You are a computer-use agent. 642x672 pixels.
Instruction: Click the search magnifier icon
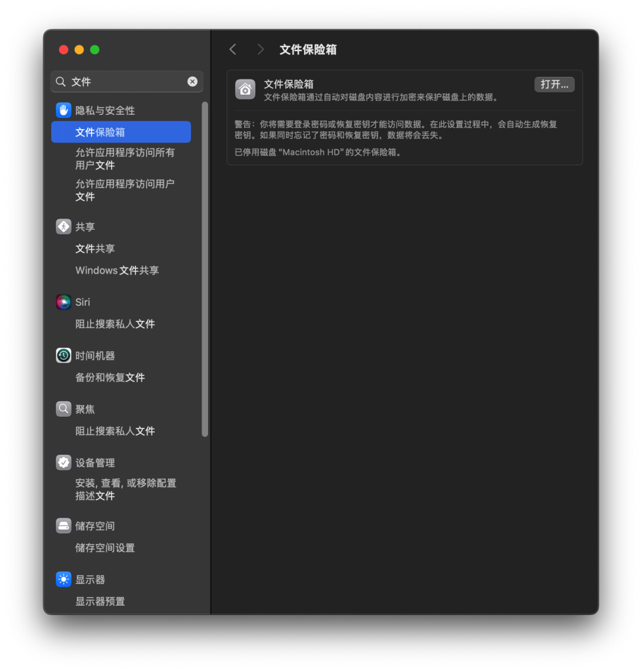tap(61, 81)
